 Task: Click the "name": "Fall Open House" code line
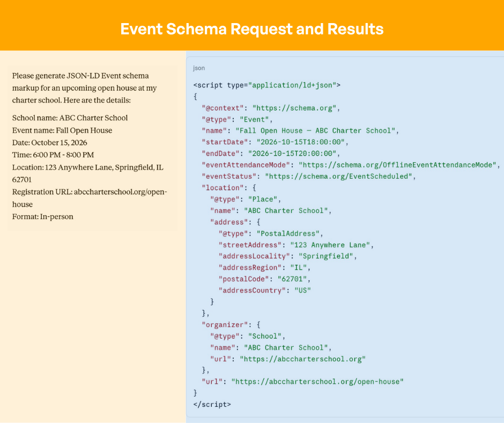(x=300, y=130)
